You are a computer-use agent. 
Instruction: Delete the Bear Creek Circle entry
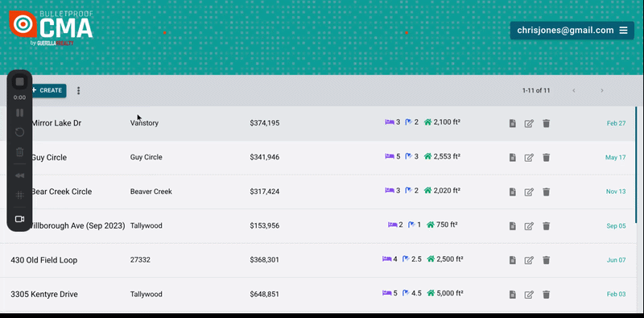[546, 192]
